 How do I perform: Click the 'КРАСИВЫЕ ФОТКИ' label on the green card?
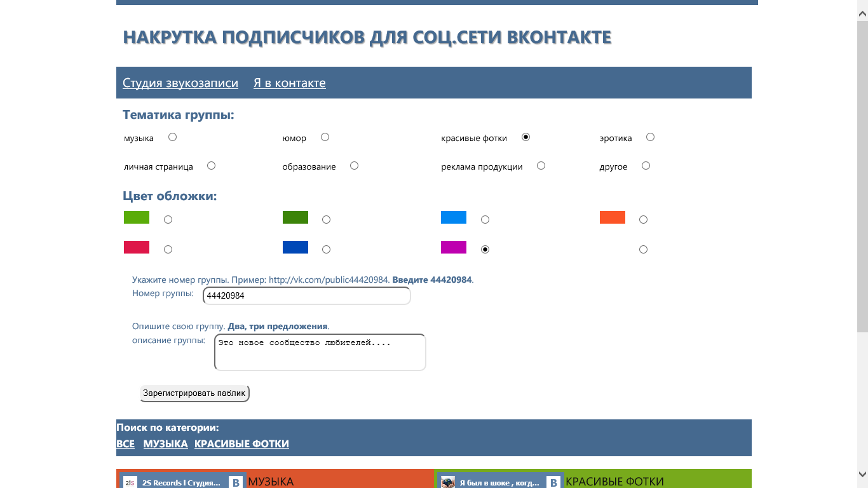tap(614, 482)
